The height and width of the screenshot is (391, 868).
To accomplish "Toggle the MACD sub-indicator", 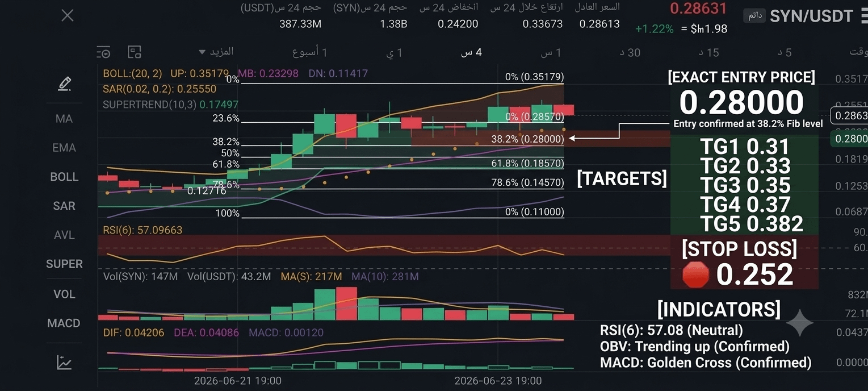I will [64, 323].
